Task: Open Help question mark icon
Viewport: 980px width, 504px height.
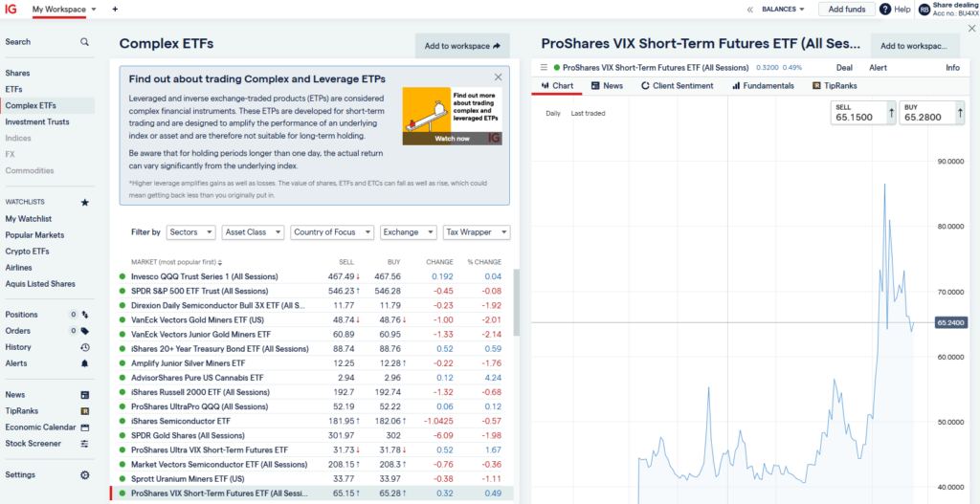Action: coord(885,10)
